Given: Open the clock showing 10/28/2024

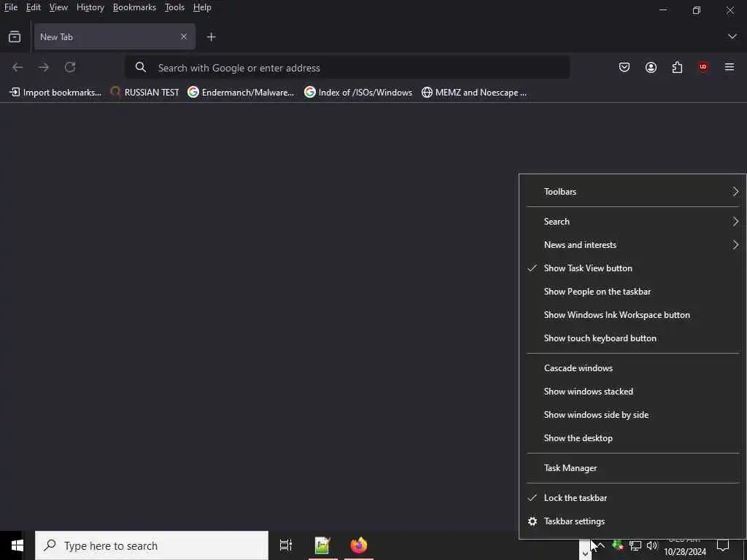Looking at the screenshot, I should click(684, 548).
